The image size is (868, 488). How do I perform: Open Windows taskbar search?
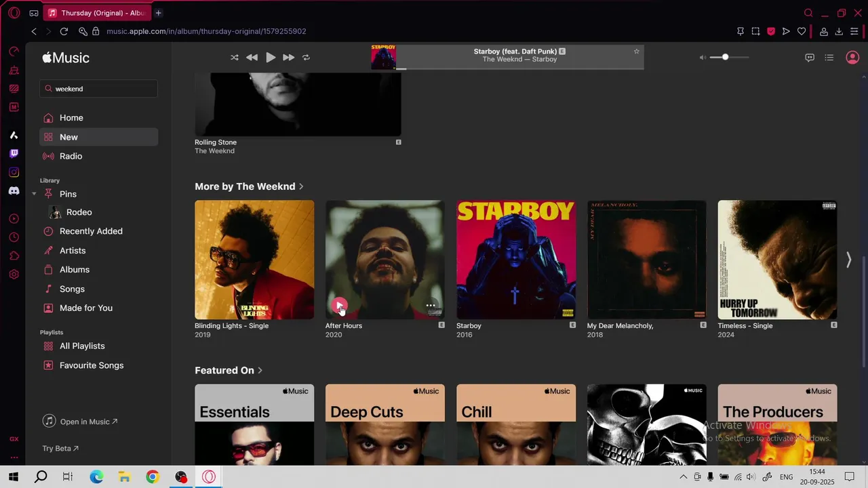41,477
